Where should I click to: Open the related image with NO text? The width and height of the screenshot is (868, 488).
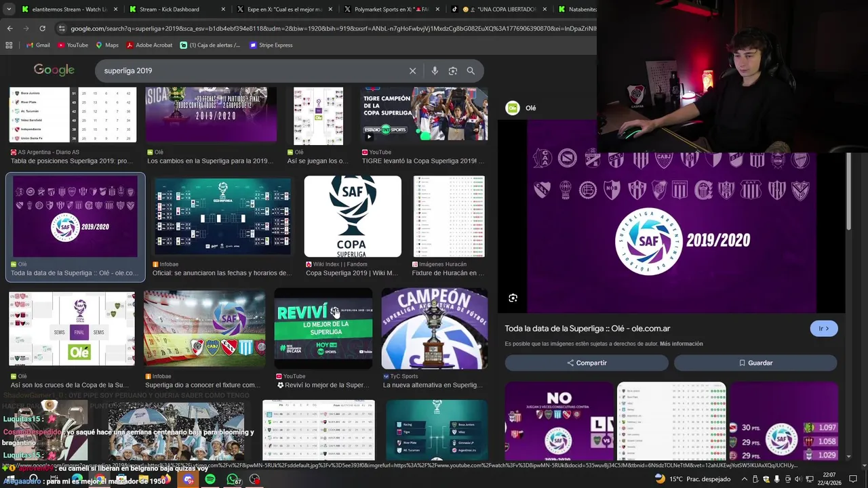click(559, 422)
